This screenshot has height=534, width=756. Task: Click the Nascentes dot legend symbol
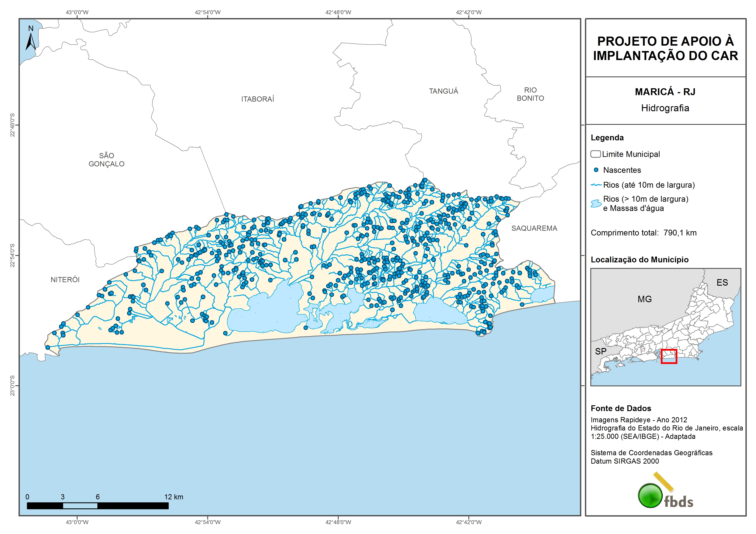pos(596,170)
